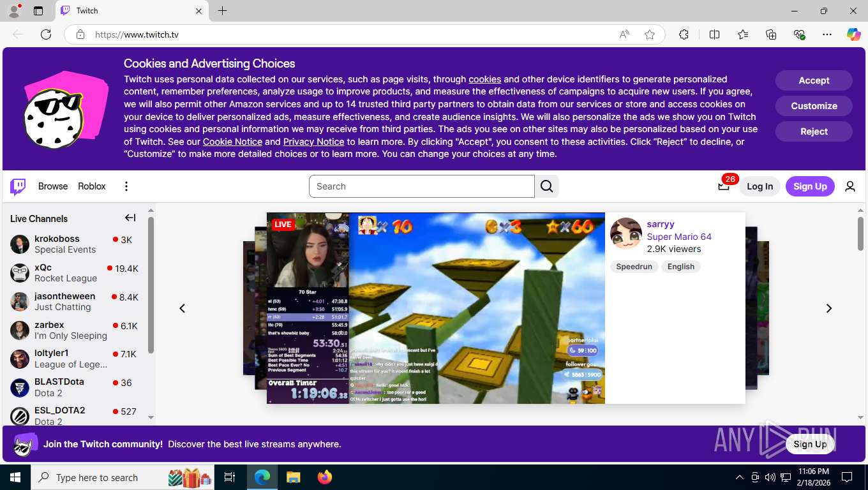Open the Cookie Notice link
868x490 pixels.
click(232, 142)
